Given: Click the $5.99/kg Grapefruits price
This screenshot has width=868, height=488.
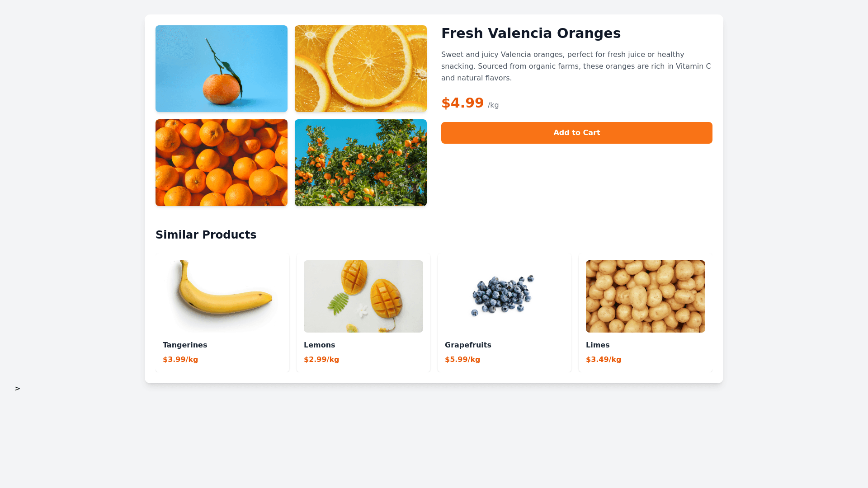Looking at the screenshot, I should point(462,360).
